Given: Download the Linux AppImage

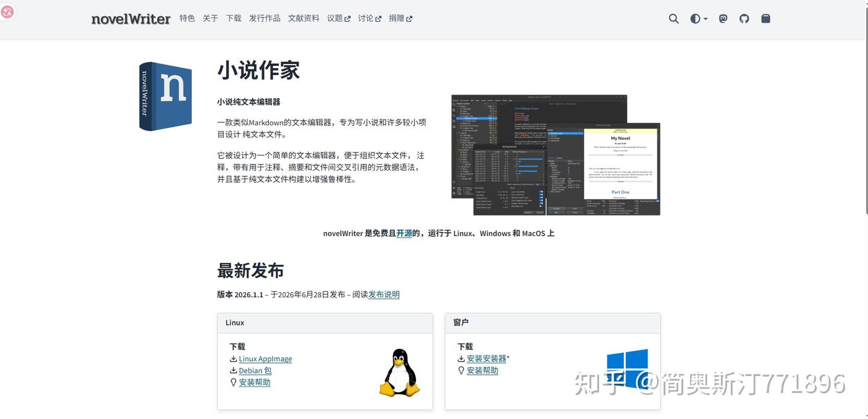Looking at the screenshot, I should [265, 359].
